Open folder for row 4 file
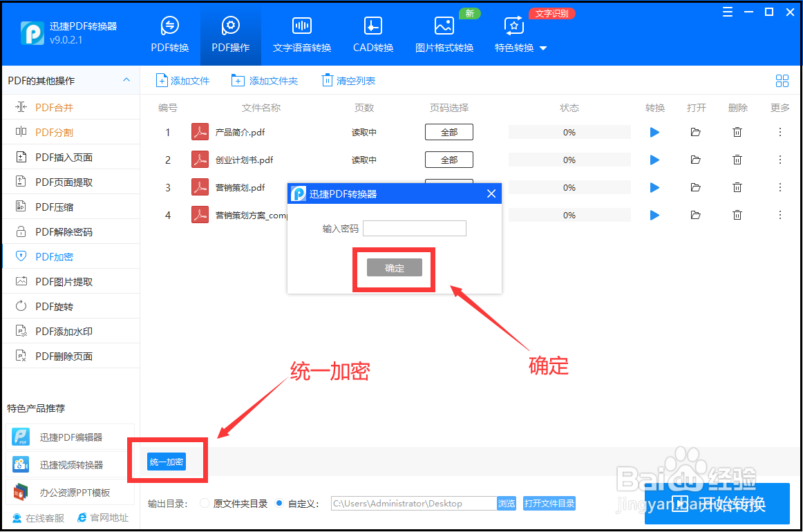This screenshot has height=532, width=803. pyautogui.click(x=695, y=215)
